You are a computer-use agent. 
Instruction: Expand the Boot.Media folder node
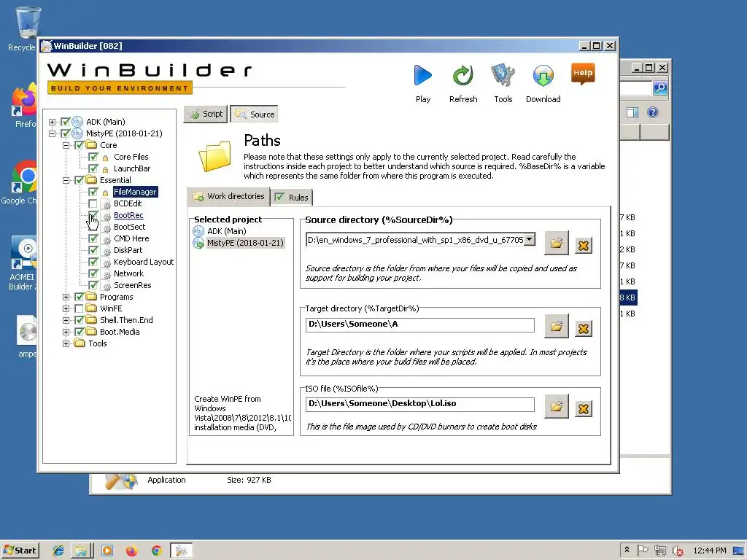tap(66, 332)
